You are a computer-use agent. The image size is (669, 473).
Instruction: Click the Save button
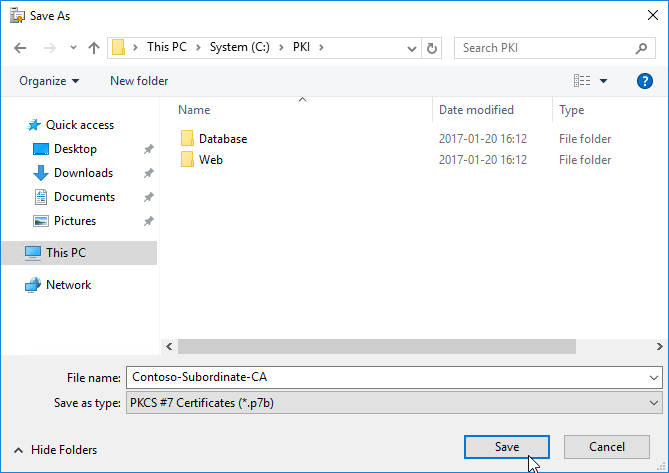[x=506, y=447]
